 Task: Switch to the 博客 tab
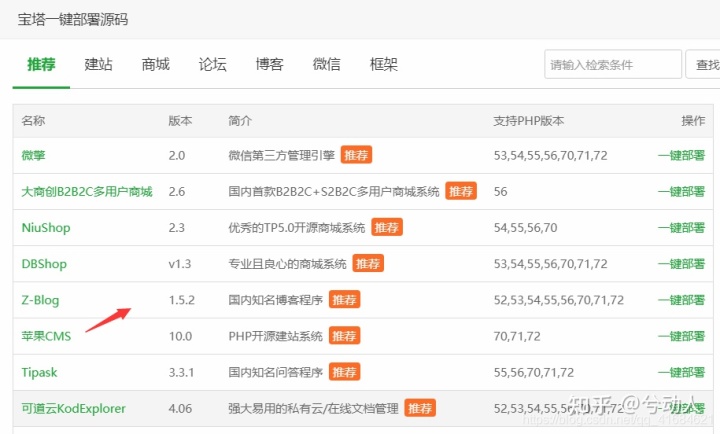(269, 64)
